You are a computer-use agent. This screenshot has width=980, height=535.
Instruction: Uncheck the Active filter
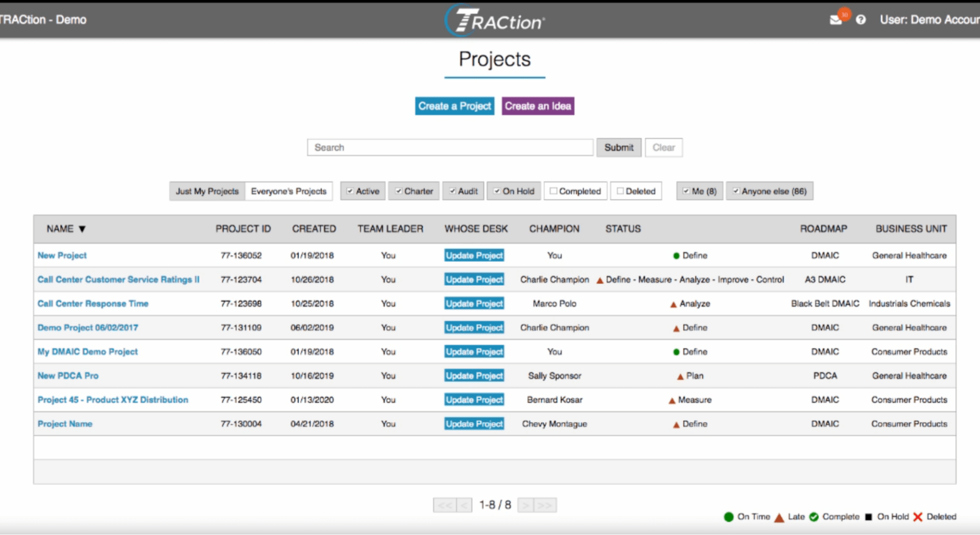coord(349,190)
